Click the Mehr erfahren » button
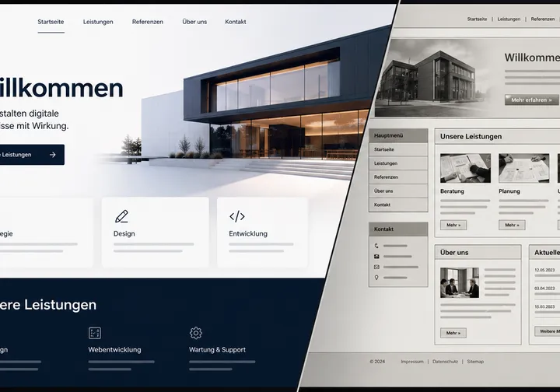The height and width of the screenshot is (392, 560). (x=531, y=100)
